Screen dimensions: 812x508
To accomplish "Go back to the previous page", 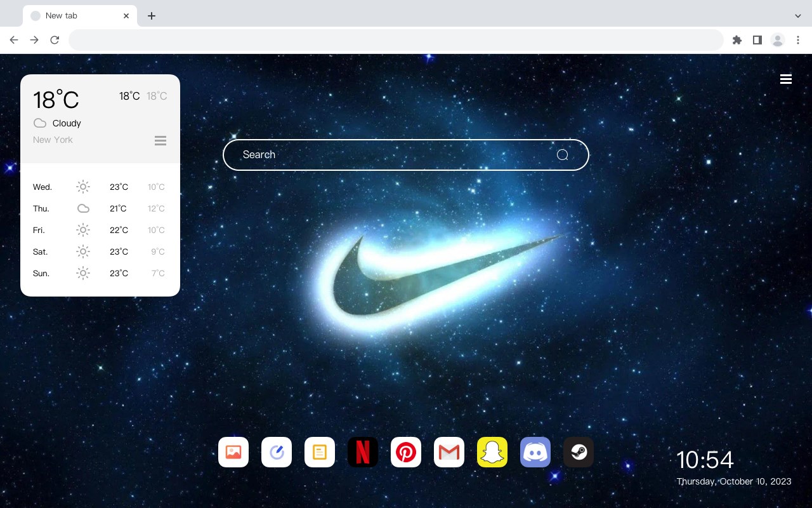I will click(x=14, y=40).
